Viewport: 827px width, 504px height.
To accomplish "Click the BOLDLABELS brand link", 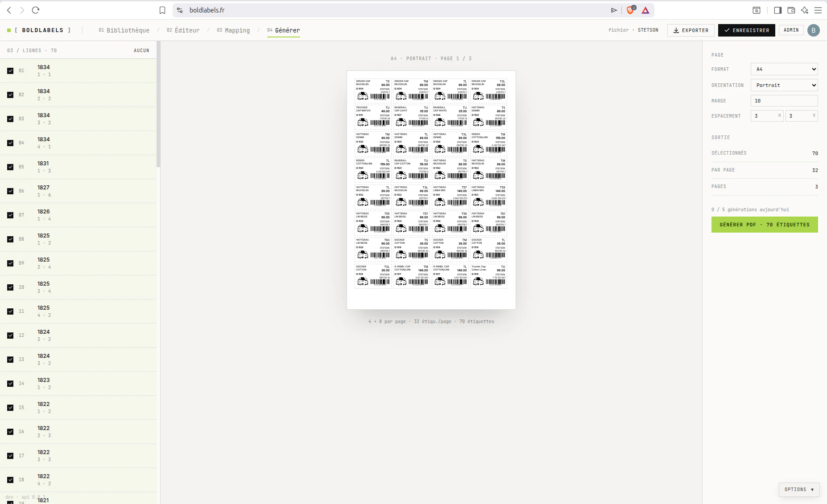I will click(42, 30).
